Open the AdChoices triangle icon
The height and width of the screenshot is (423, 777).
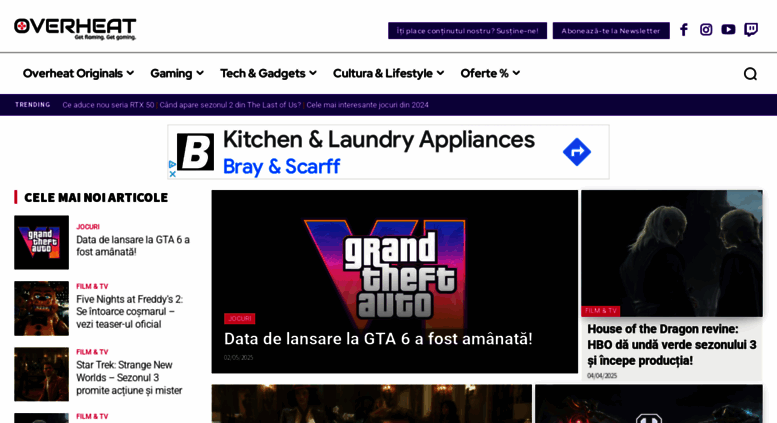tap(172, 164)
